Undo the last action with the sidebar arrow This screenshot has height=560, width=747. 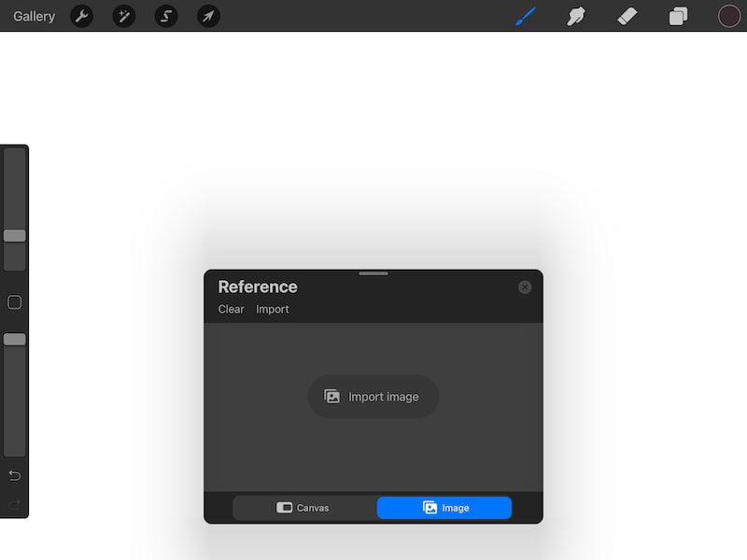pos(13,475)
